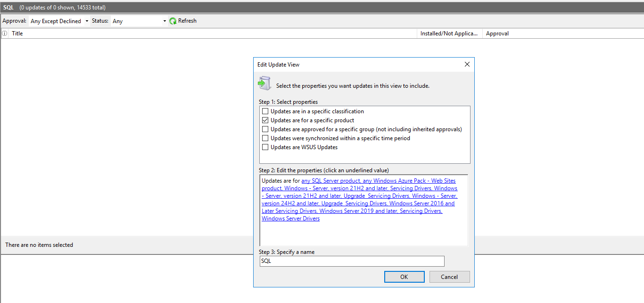The image size is (644, 303).
Task: Click the view name field containing SQL
Action: tap(352, 261)
